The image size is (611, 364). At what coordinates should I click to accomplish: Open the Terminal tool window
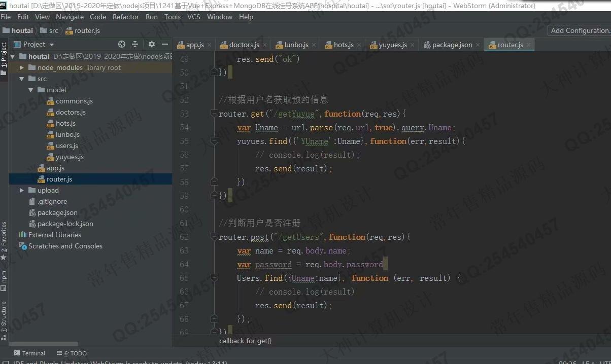point(29,353)
